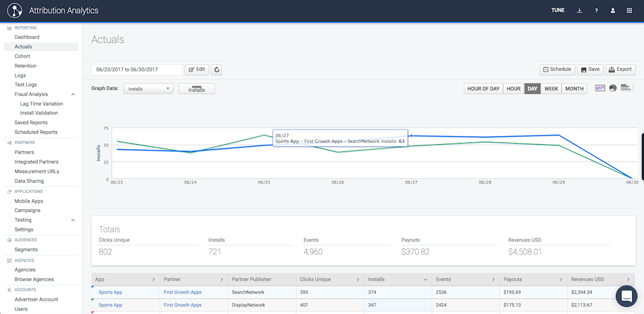
Task: Switch to bar chart view
Action: point(626,88)
